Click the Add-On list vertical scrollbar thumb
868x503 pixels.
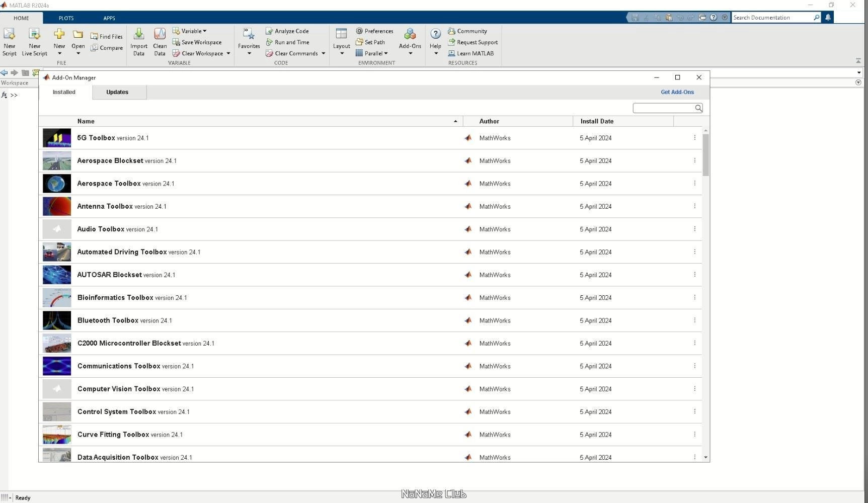point(706,155)
